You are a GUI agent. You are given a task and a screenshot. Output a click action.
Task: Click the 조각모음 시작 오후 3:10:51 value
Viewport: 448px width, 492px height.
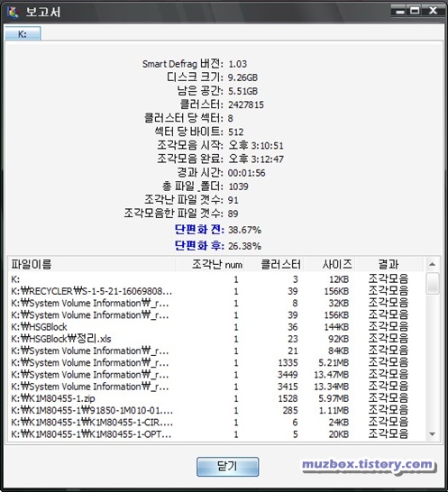pos(256,146)
